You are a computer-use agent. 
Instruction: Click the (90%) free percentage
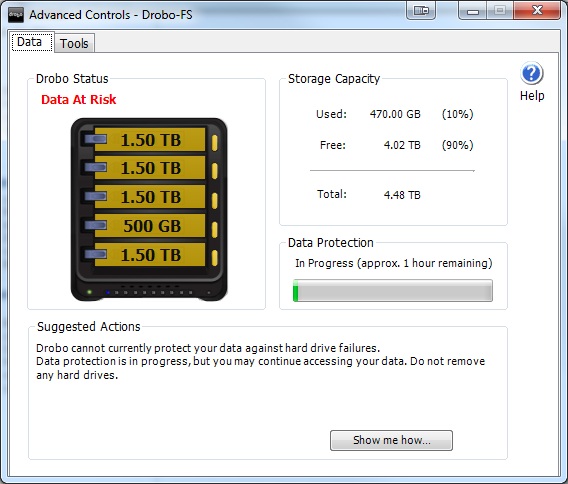tap(458, 145)
